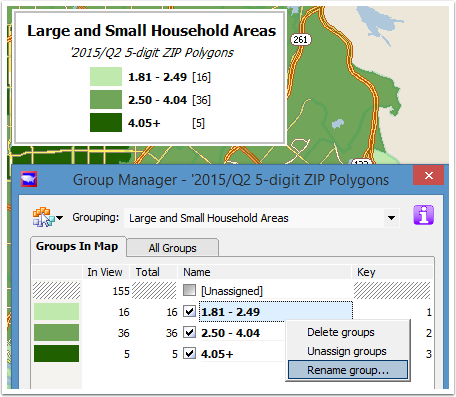The image size is (456, 397).
Task: Click the legend's medium green 2.50 - 4.04 swatch
Action: [x=106, y=99]
